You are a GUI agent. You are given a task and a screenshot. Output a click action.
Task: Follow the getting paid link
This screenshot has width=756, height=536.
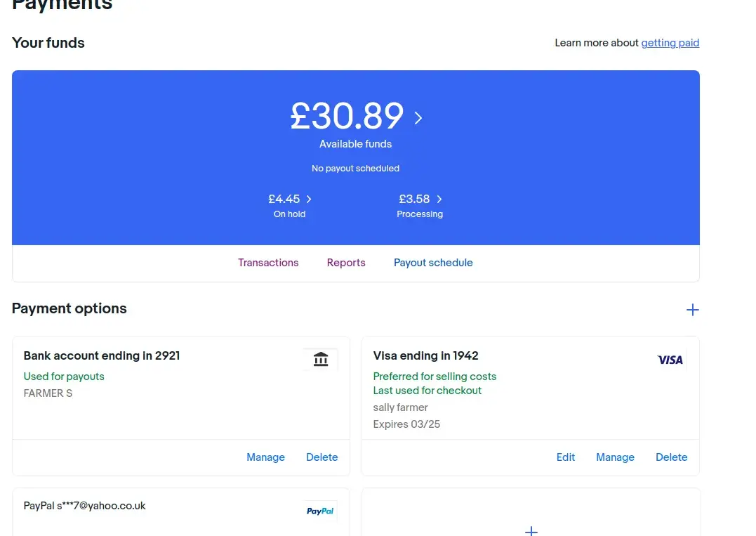670,43
